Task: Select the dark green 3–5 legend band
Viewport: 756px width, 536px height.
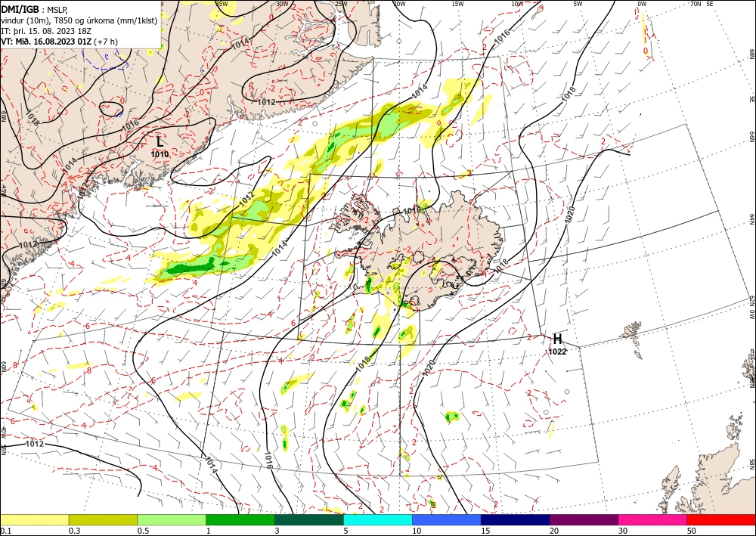Action: click(309, 519)
